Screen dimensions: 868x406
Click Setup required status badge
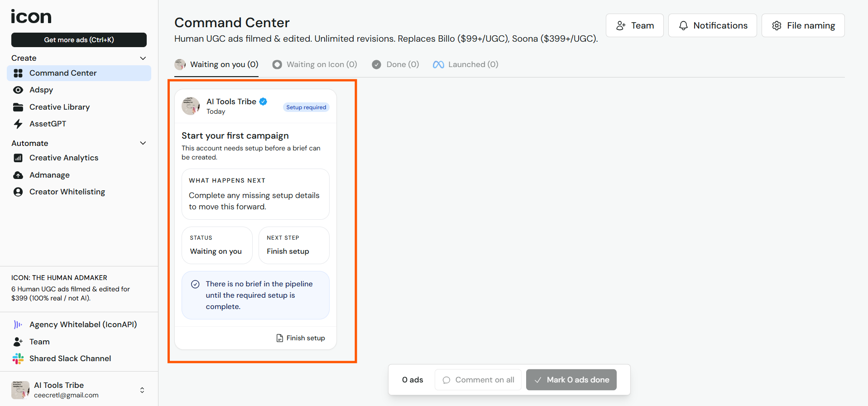pyautogui.click(x=306, y=107)
